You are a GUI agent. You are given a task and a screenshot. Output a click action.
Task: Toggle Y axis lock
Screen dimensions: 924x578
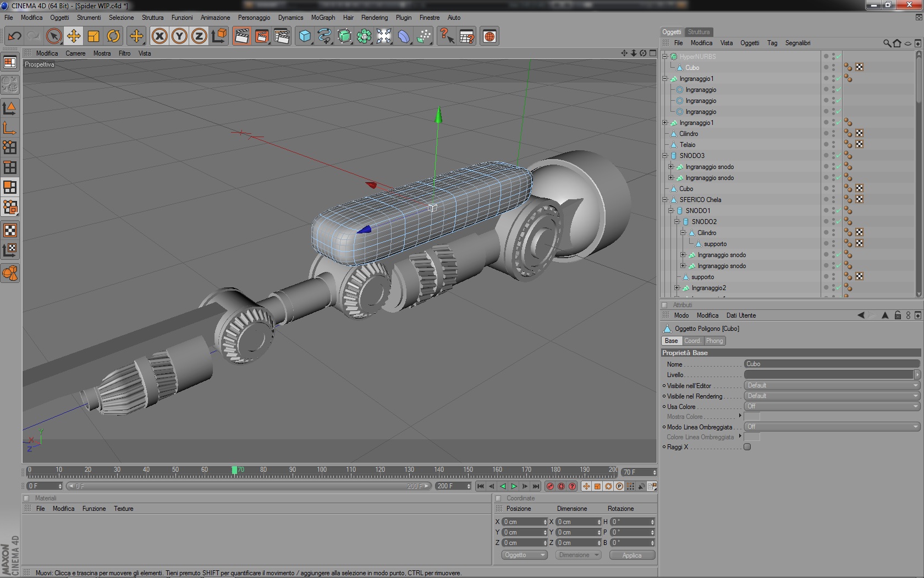[x=179, y=36]
